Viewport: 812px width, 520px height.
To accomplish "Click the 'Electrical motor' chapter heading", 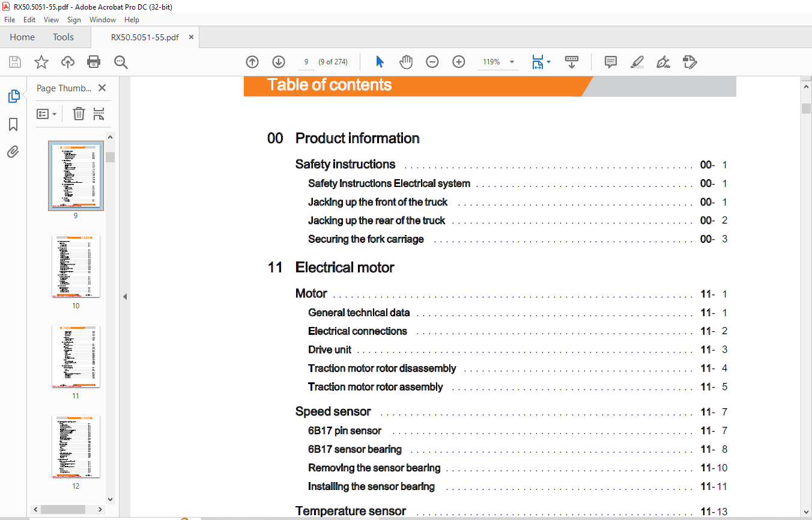I will point(345,268).
